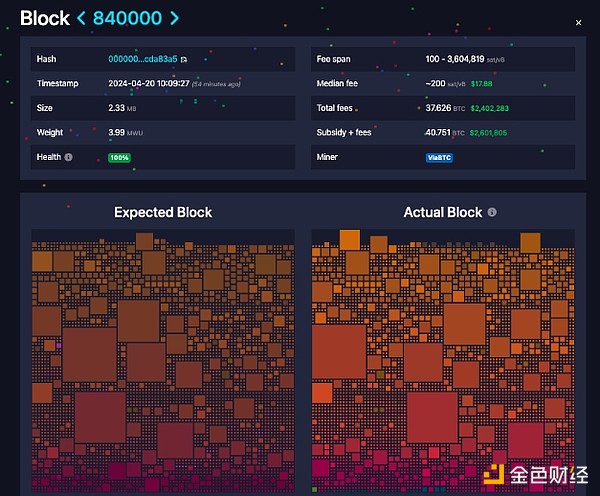The image size is (600, 496).
Task: Go to previous block using left chevron
Action: (x=83, y=18)
